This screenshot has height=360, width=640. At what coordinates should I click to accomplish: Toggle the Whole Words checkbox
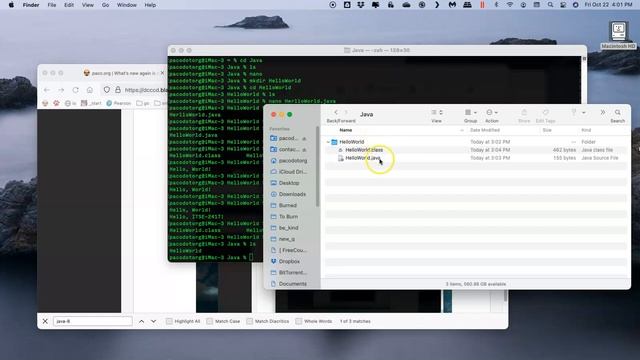point(298,321)
